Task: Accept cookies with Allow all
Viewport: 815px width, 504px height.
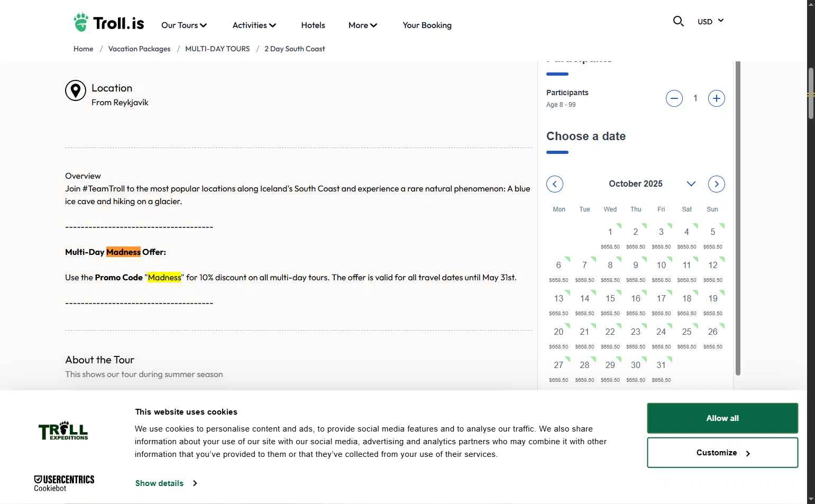Action: (722, 418)
